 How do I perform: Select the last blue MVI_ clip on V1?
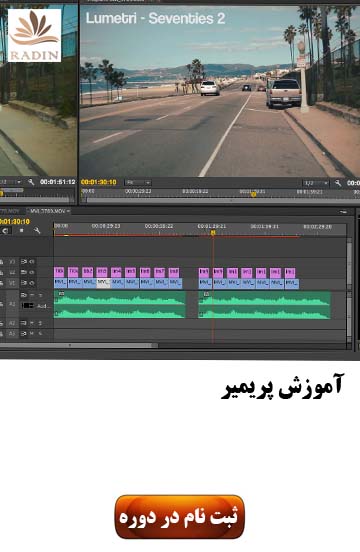click(292, 283)
